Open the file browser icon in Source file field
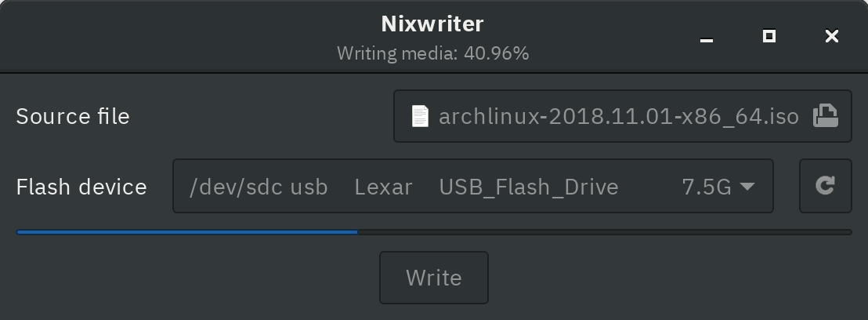 (825, 116)
